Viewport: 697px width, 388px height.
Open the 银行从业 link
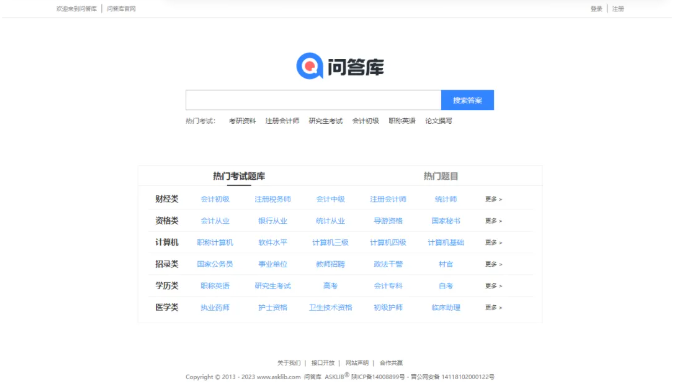[272, 221]
